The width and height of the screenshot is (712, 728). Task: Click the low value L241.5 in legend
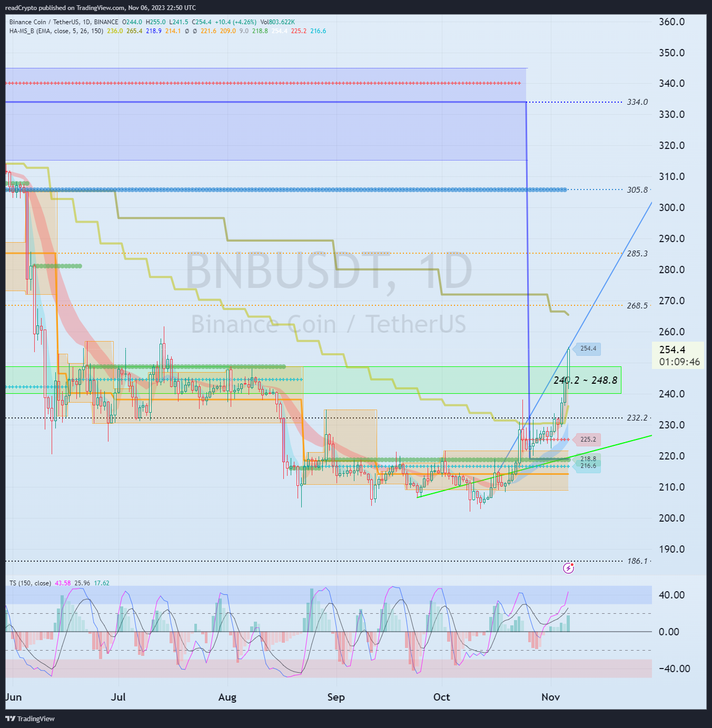tap(179, 22)
